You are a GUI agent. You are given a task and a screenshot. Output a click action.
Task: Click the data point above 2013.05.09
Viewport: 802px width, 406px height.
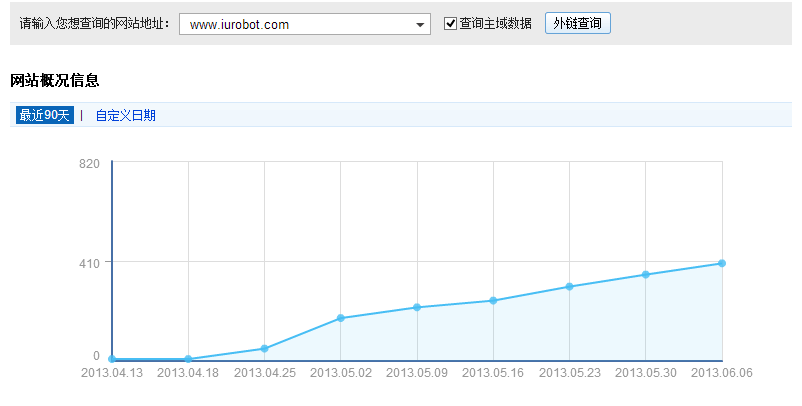(417, 307)
